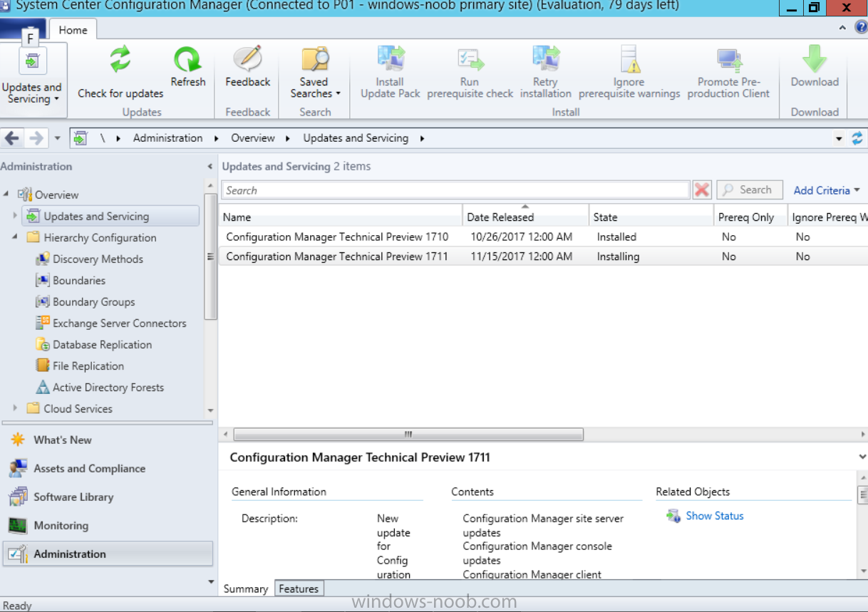This screenshot has height=612, width=868.
Task: Switch to the Summary tab
Action: pyautogui.click(x=246, y=589)
